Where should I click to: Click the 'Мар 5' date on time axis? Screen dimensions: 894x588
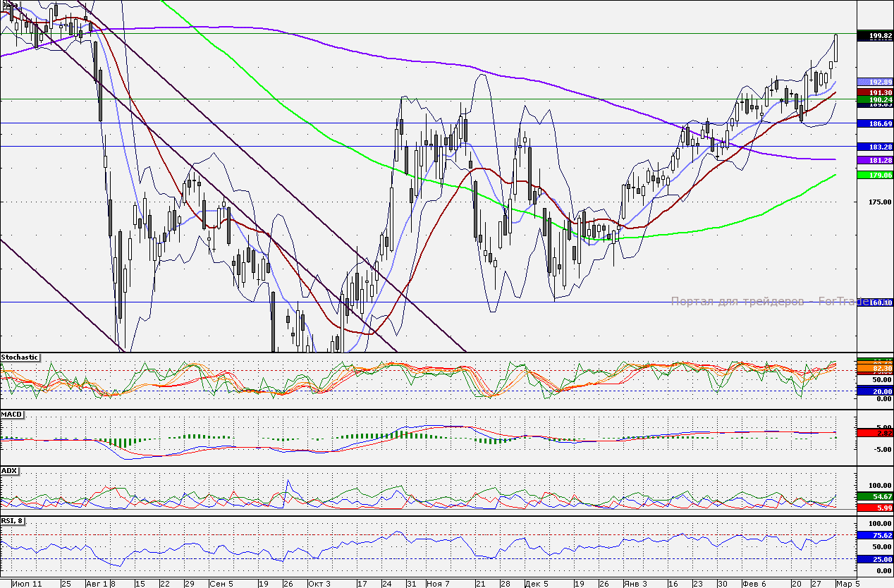[x=847, y=584]
